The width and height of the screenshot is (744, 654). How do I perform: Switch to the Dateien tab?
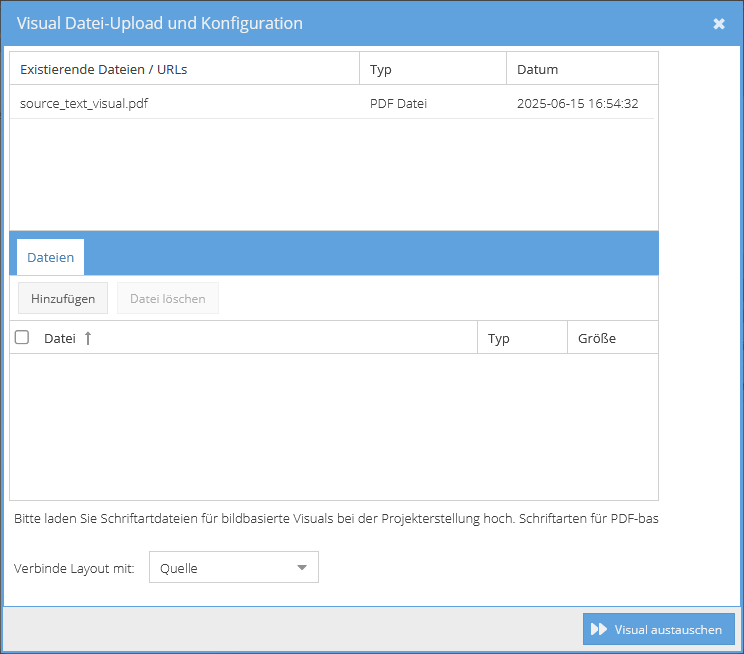click(51, 257)
